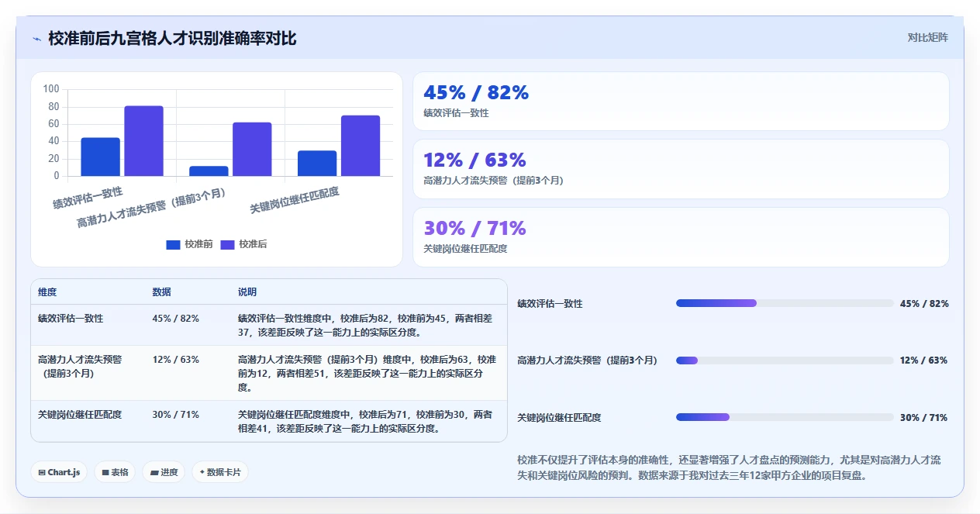The width and height of the screenshot is (980, 514).
Task: Click the 维度 column header
Action: point(47,292)
